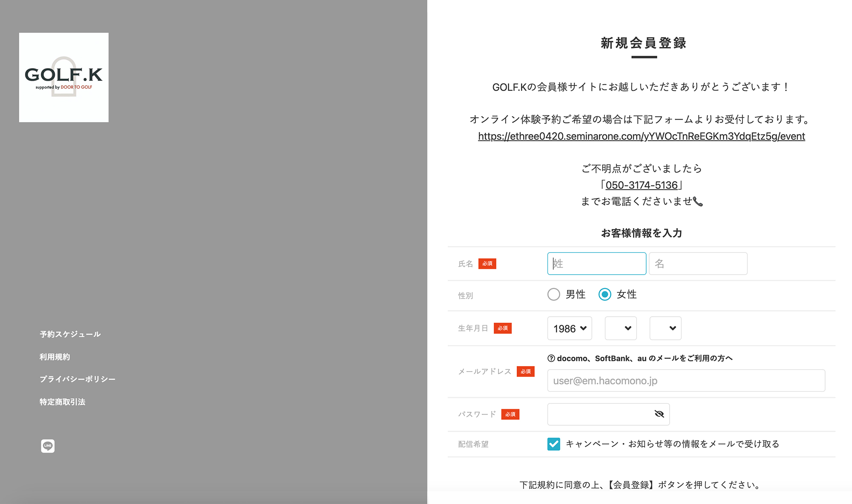Open the 予約スケジュール menu item

point(69,334)
